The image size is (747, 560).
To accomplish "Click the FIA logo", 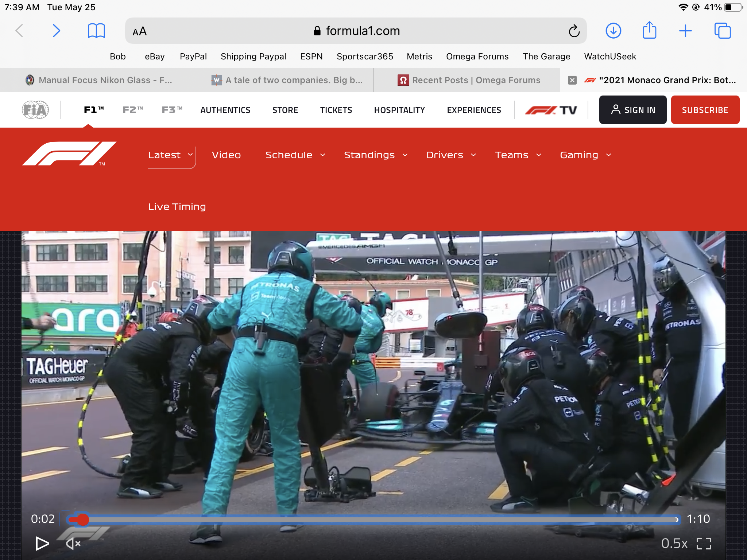I will click(x=35, y=110).
